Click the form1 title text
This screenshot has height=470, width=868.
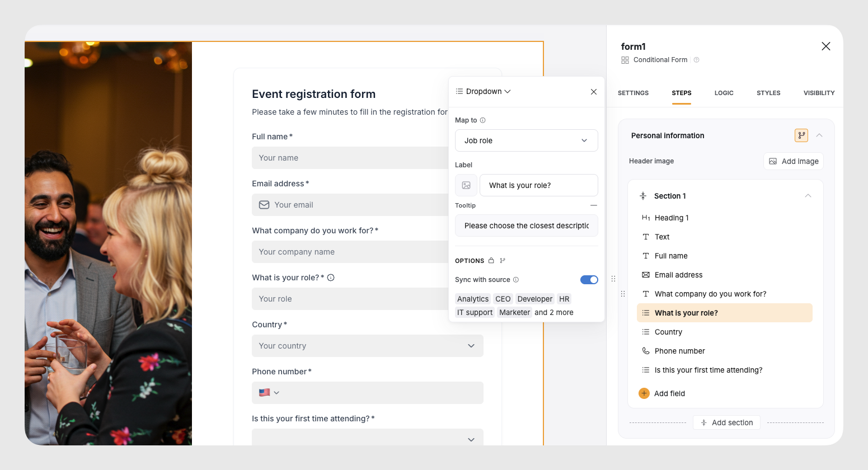click(x=634, y=46)
